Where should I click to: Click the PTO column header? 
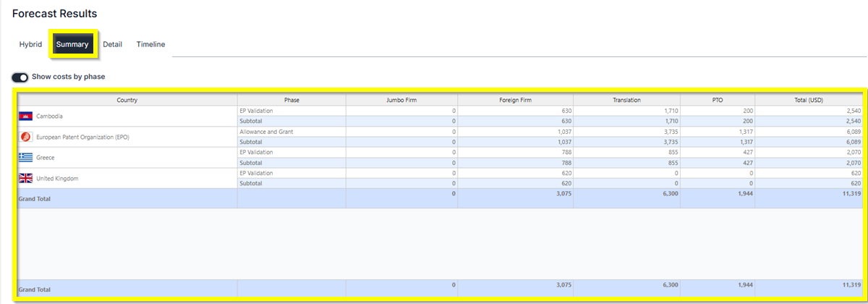(x=718, y=100)
